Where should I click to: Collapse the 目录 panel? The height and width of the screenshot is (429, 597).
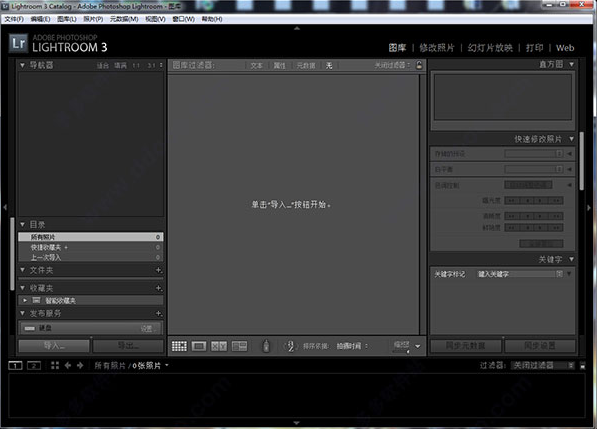22,224
